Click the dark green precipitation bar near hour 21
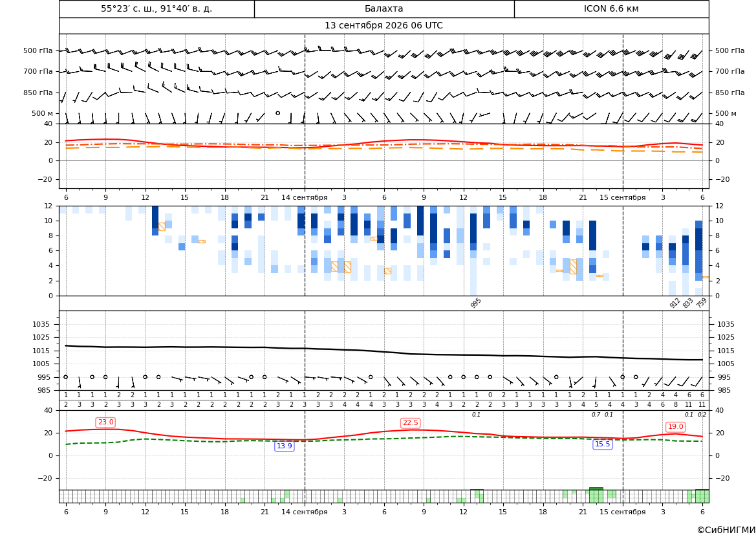Viewport: 756px width, 535px height. coord(596,488)
